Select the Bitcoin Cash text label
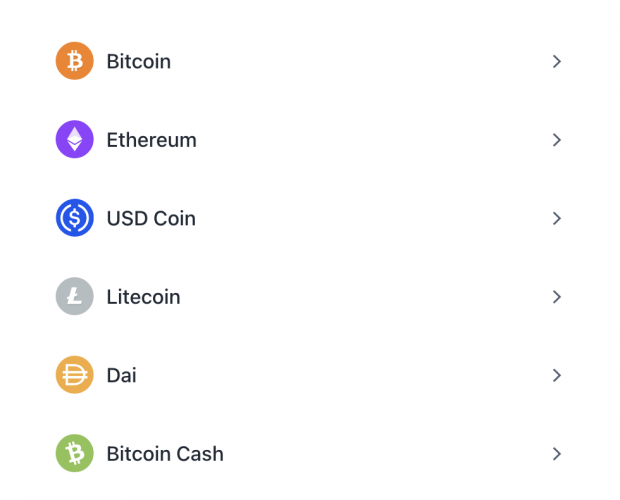This screenshot has height=500, width=620. 165,454
